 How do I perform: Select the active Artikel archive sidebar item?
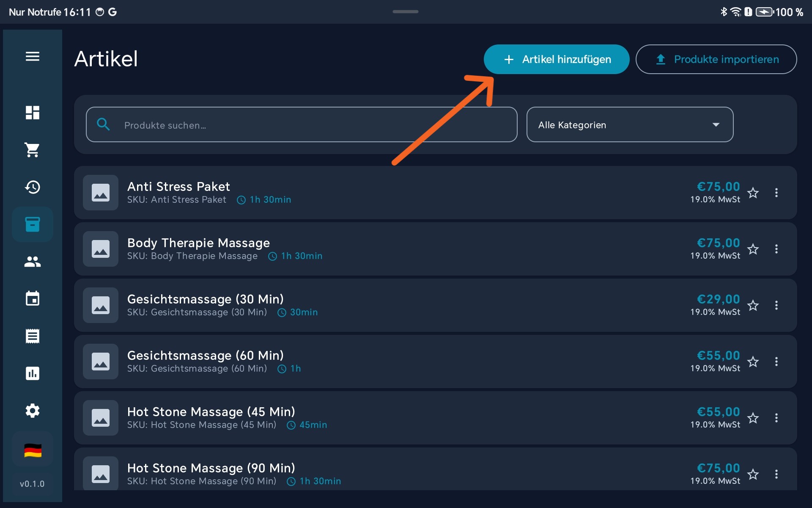tap(33, 224)
